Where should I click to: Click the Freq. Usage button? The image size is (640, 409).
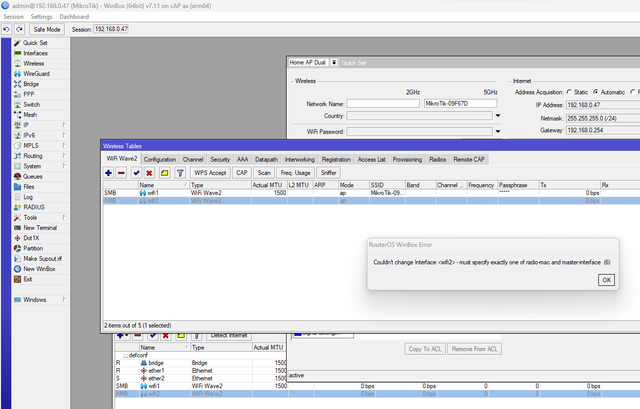[296, 173]
